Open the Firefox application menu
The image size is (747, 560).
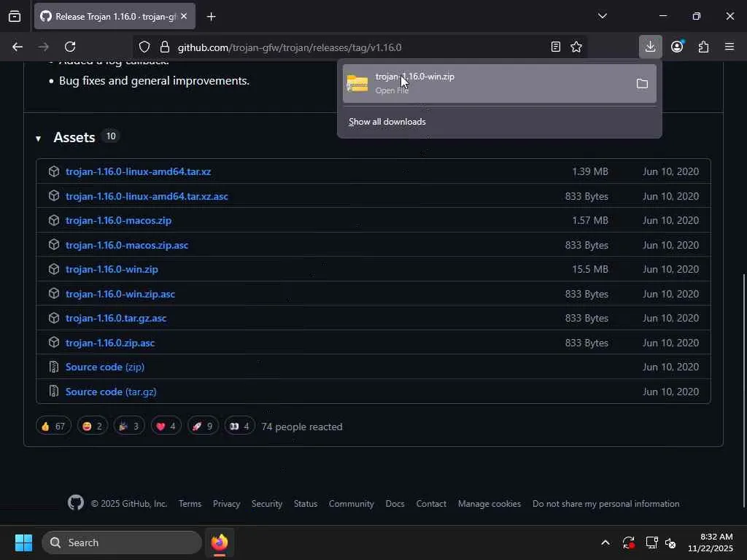(729, 47)
